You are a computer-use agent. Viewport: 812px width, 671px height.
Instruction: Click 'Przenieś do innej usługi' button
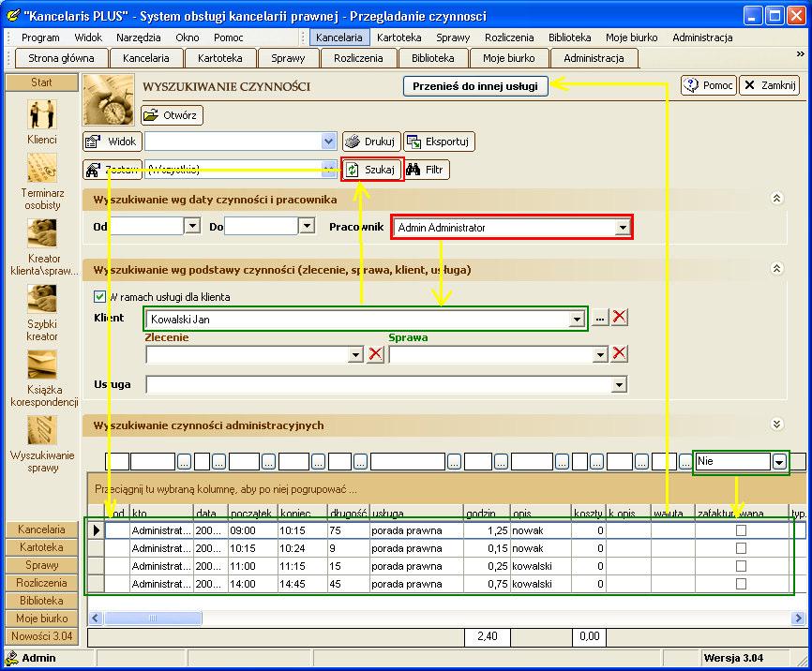tap(475, 86)
